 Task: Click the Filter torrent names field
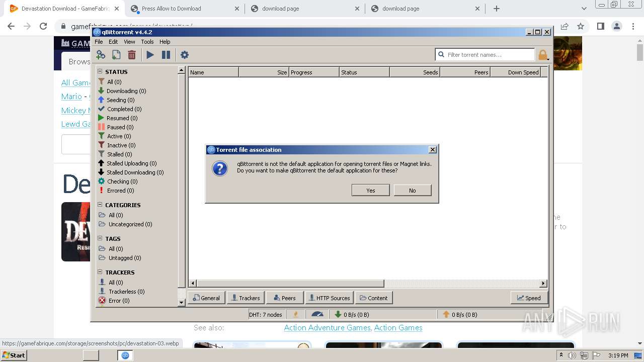click(485, 54)
